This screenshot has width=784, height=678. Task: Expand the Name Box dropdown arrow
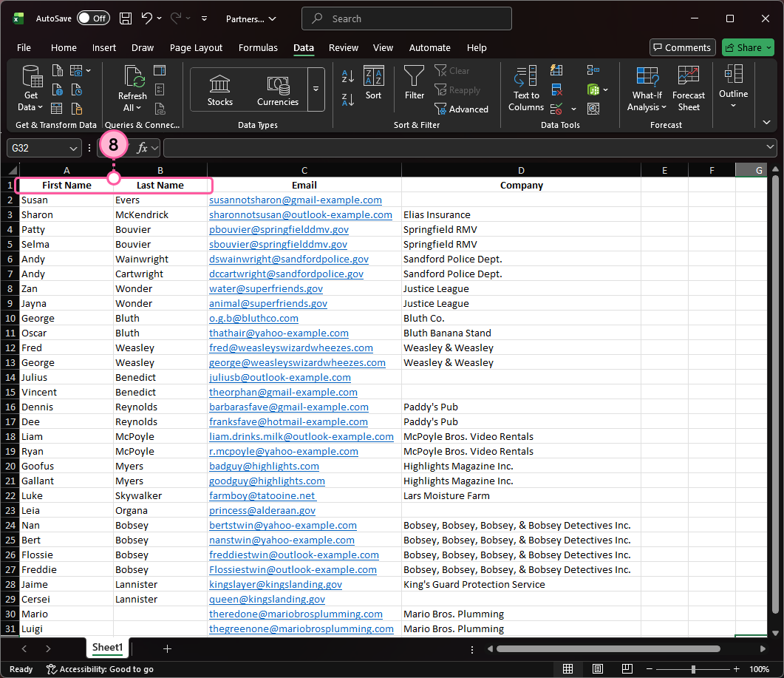click(73, 148)
